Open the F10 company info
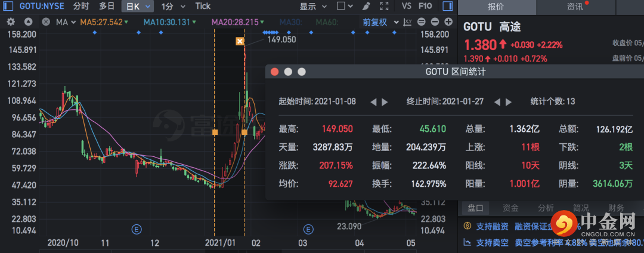 pyautogui.click(x=425, y=7)
